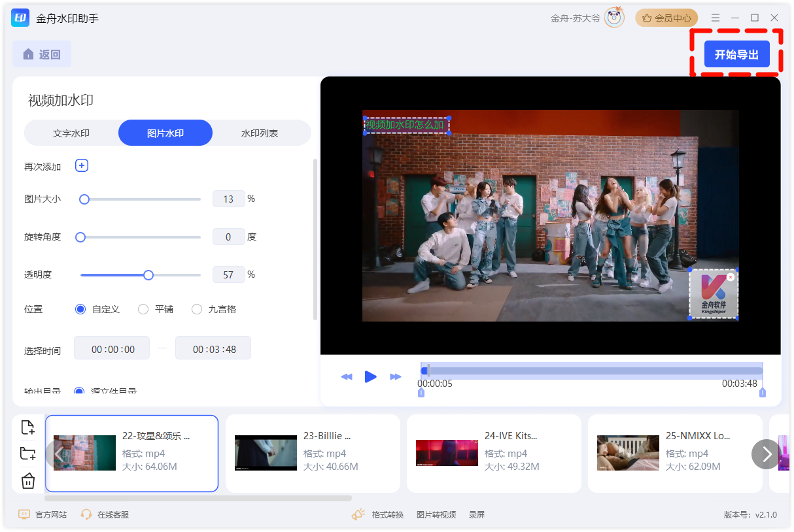Switch to the 文字水印 tab

click(x=71, y=133)
